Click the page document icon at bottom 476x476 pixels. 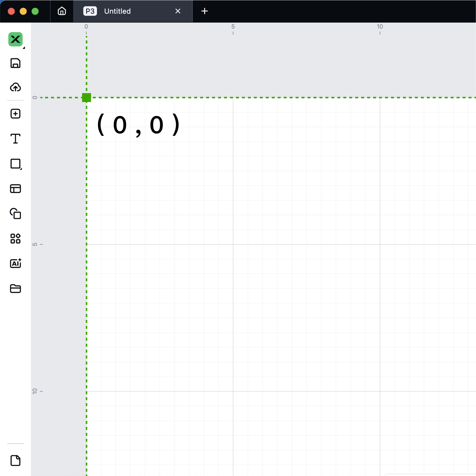(x=15, y=460)
